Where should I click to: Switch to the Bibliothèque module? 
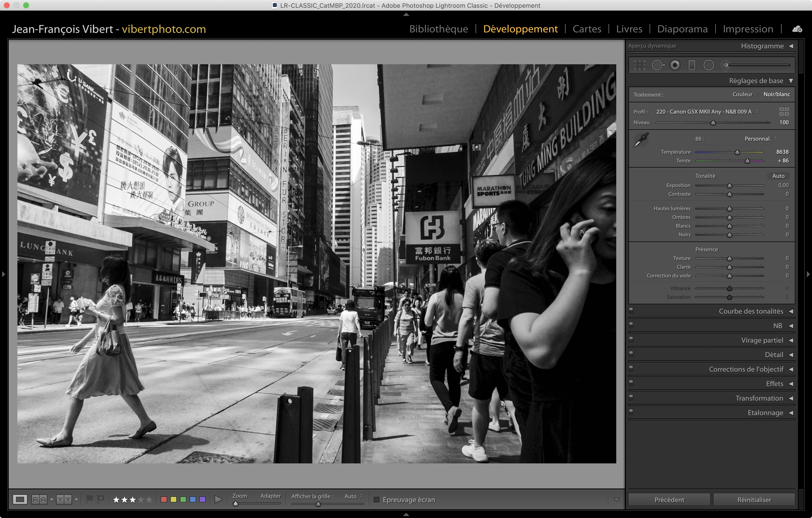(x=438, y=29)
